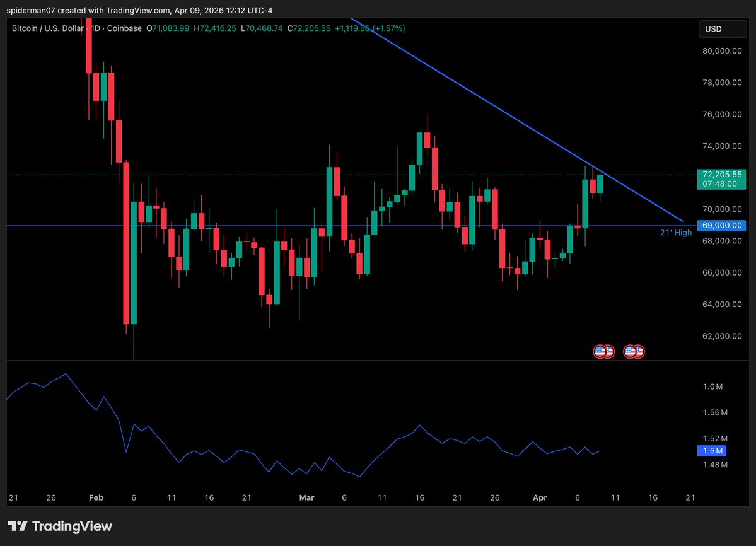The width and height of the screenshot is (756, 546).
Task: Select the "21' High" line text label
Action: coord(675,233)
